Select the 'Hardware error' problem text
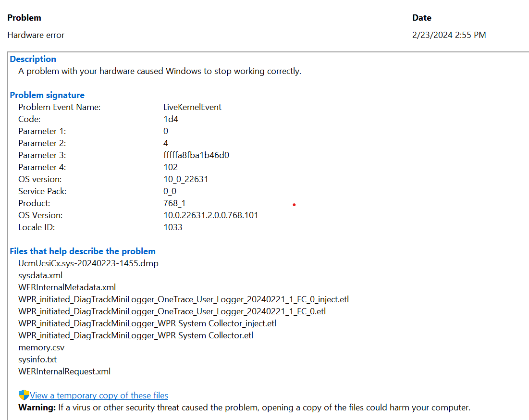529x420 pixels. [36, 35]
